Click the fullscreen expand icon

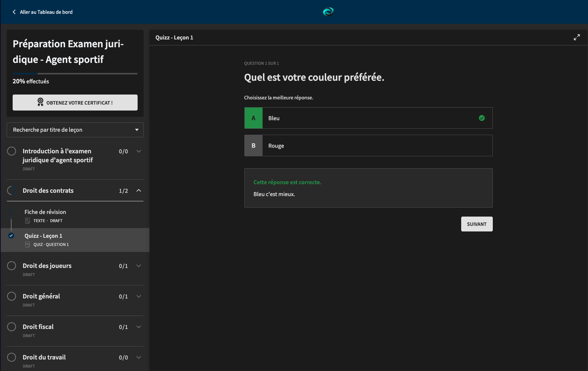[576, 37]
